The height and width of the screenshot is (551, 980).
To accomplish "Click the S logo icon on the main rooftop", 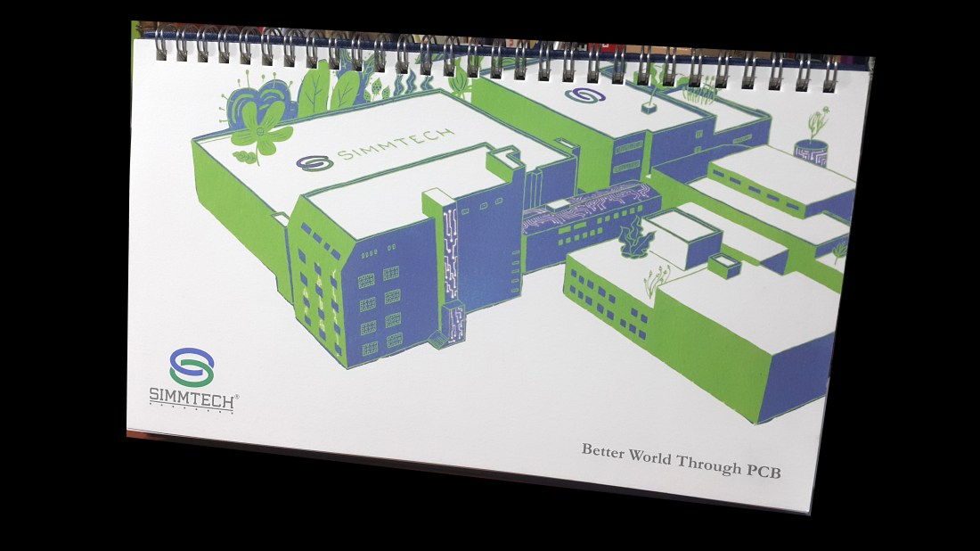I will click(x=314, y=163).
